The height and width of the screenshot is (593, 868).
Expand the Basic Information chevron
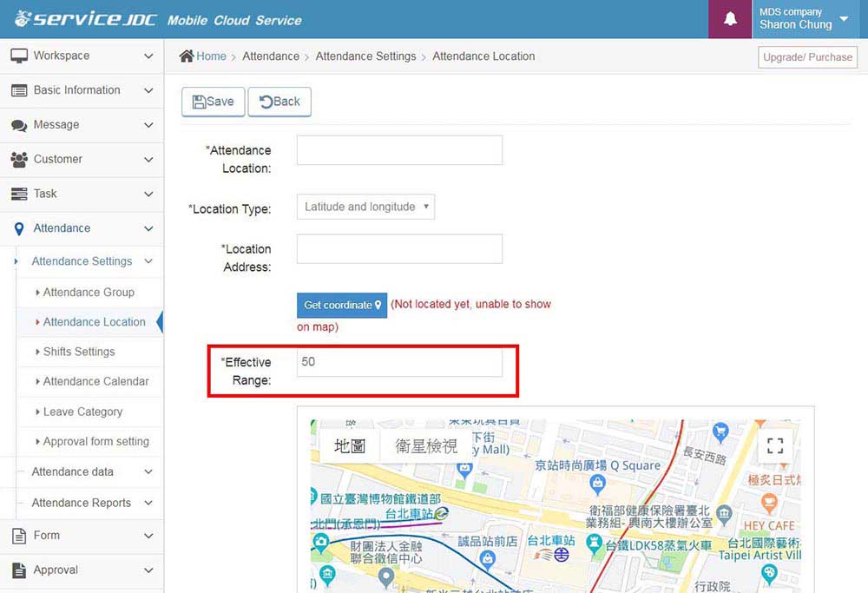click(148, 90)
